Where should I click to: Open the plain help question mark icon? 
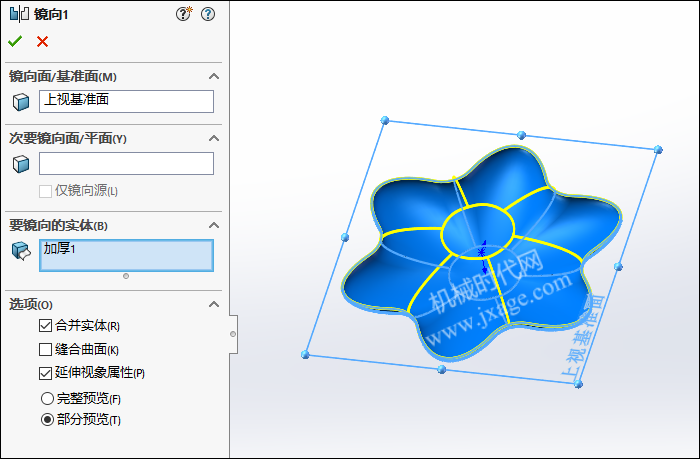tap(208, 14)
